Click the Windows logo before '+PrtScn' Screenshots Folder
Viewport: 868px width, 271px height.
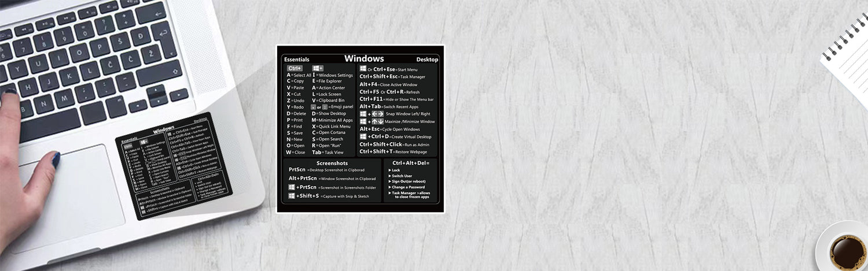[292, 187]
